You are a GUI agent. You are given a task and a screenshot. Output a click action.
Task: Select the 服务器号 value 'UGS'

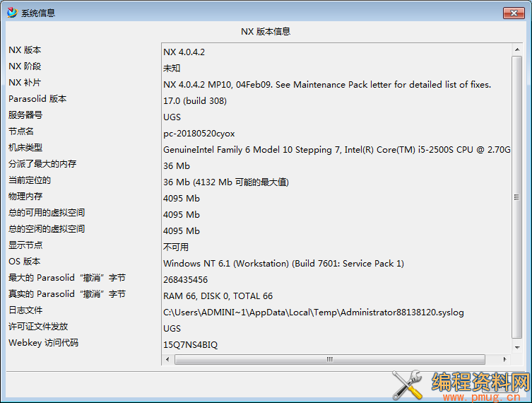(x=172, y=117)
